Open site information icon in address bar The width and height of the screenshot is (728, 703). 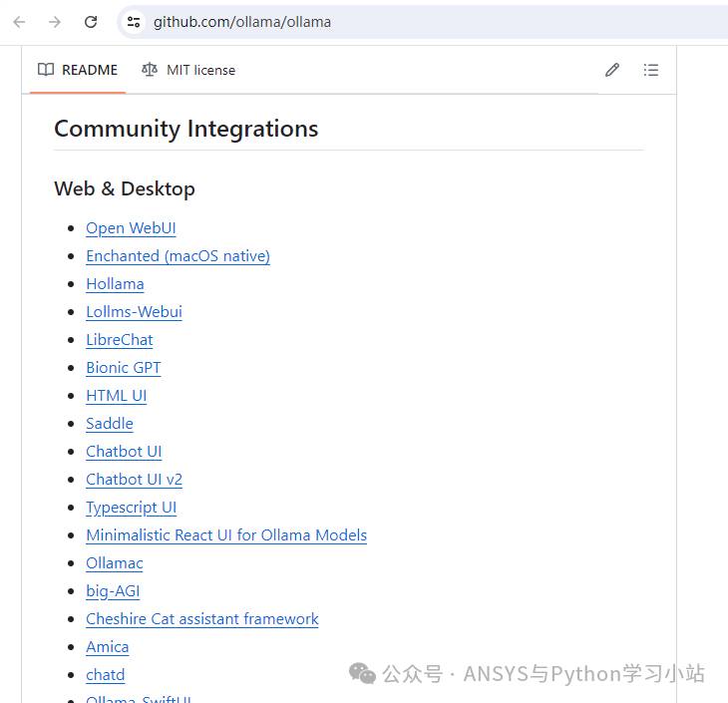(134, 22)
